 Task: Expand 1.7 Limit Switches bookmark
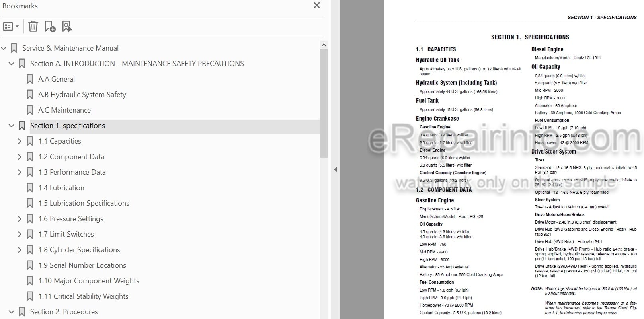point(20,234)
